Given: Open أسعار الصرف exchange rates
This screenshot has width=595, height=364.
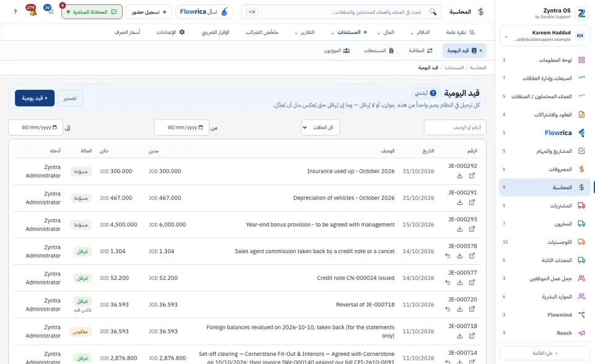Looking at the screenshot, I should (x=127, y=32).
